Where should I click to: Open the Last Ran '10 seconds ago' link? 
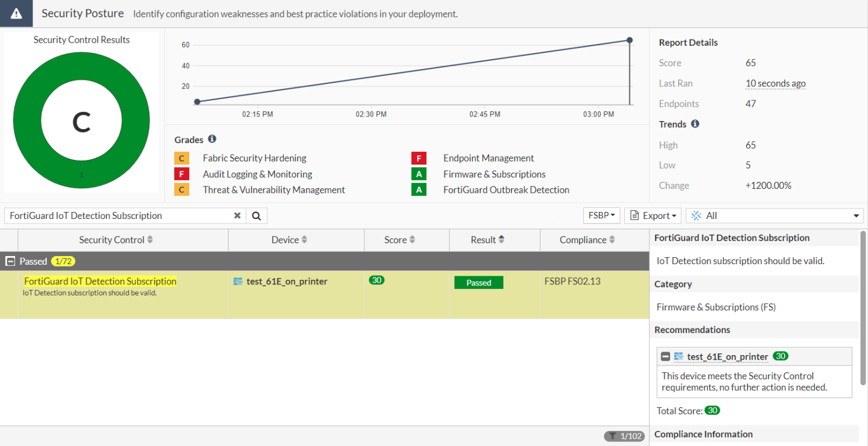tap(775, 83)
